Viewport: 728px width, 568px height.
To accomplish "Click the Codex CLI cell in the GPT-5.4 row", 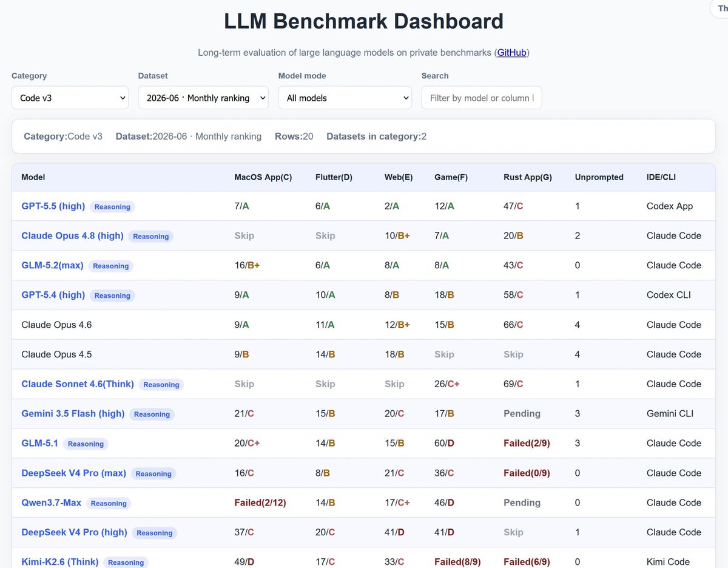I will click(669, 295).
